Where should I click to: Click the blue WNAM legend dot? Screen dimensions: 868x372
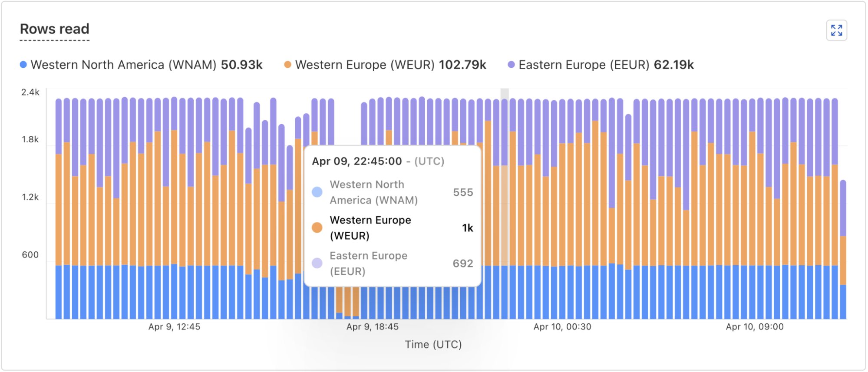click(x=23, y=65)
